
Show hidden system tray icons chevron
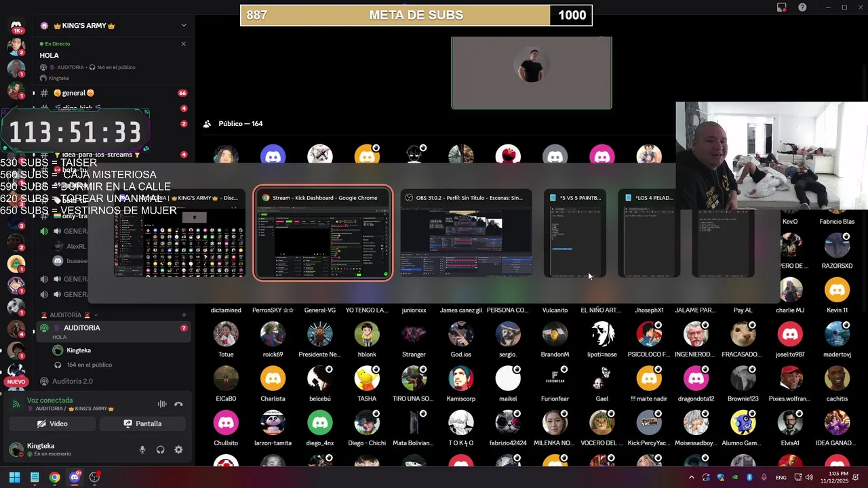tap(692, 477)
